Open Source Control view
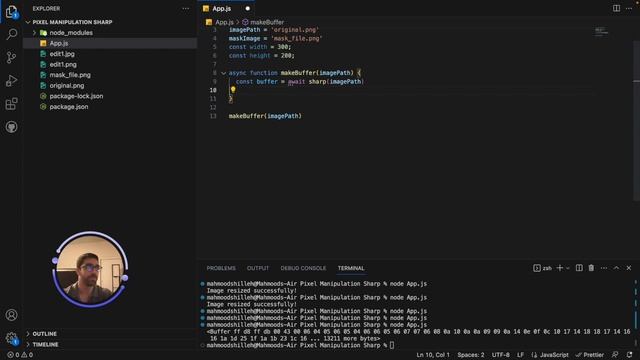Screen dimensions: 640x360 tap(11, 57)
